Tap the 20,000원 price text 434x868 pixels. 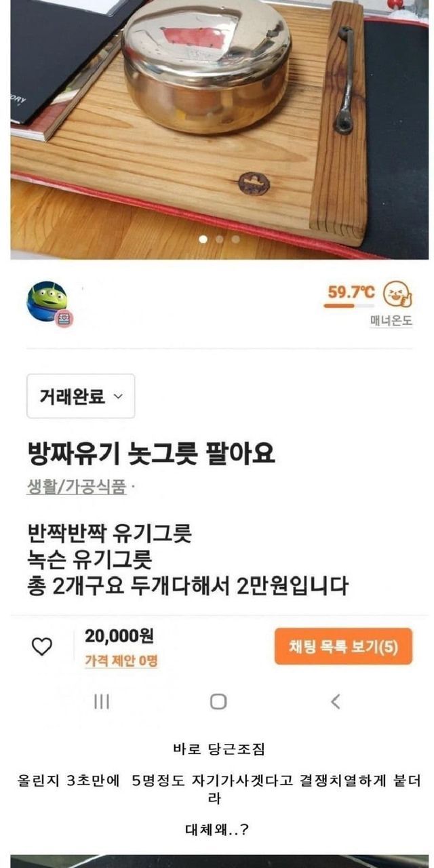click(119, 635)
